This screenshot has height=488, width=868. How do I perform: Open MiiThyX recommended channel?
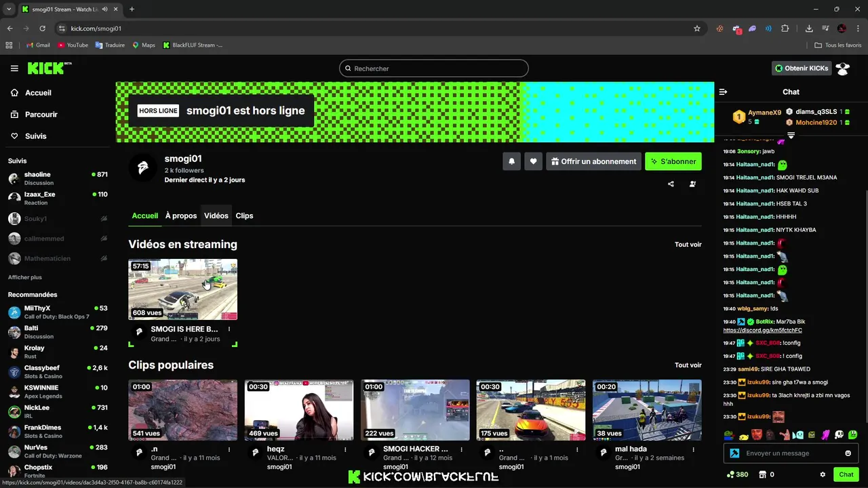click(x=58, y=312)
